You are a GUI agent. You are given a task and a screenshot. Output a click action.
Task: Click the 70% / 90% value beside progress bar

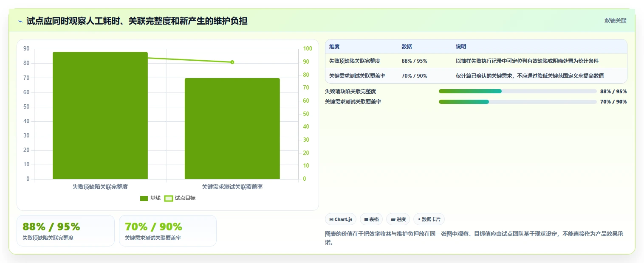pos(613,102)
